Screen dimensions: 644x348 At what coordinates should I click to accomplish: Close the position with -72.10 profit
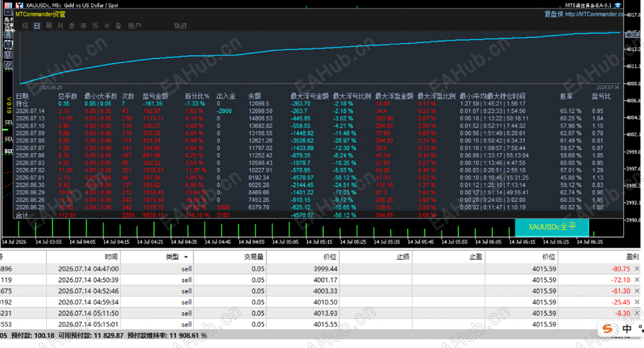tap(637, 280)
